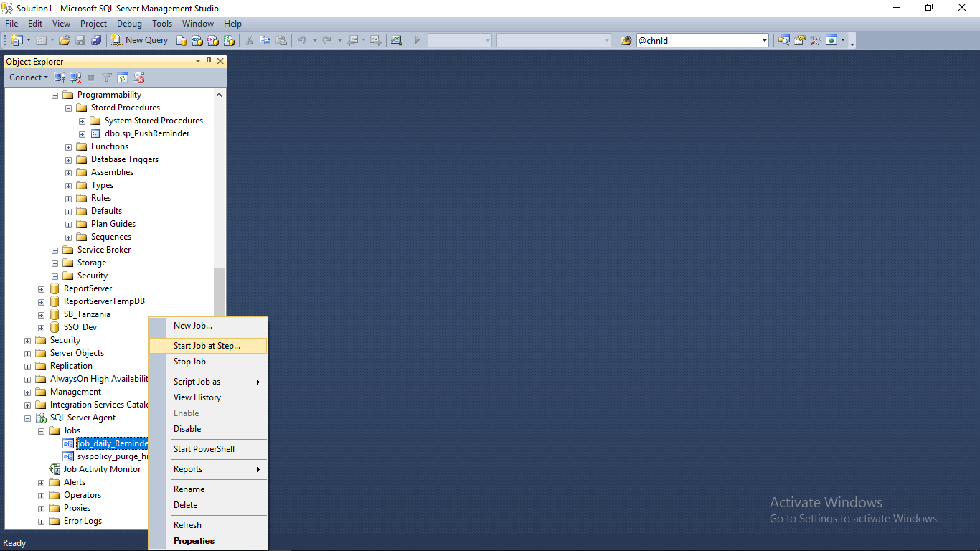Click the Disconnect icon in Object Explorer
This screenshot has width=980, height=551.
75,77
